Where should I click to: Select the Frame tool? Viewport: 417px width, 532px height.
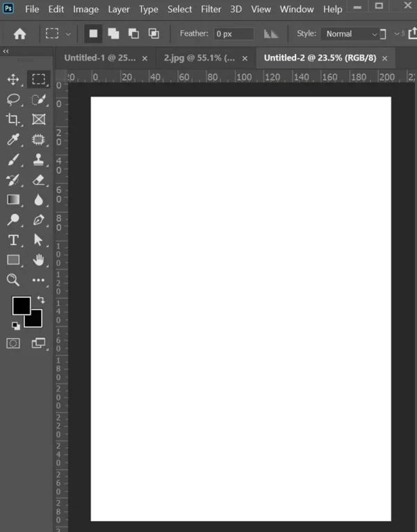pyautogui.click(x=38, y=119)
